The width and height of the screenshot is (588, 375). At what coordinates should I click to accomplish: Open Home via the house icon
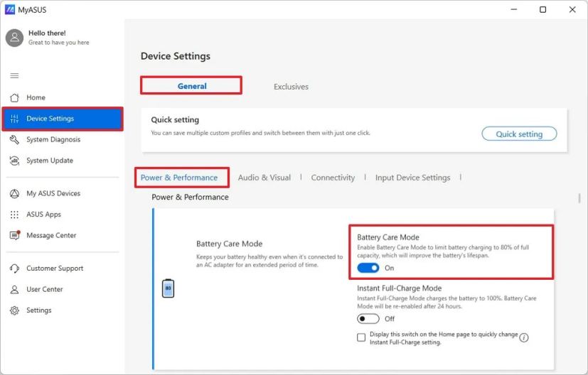coord(14,97)
